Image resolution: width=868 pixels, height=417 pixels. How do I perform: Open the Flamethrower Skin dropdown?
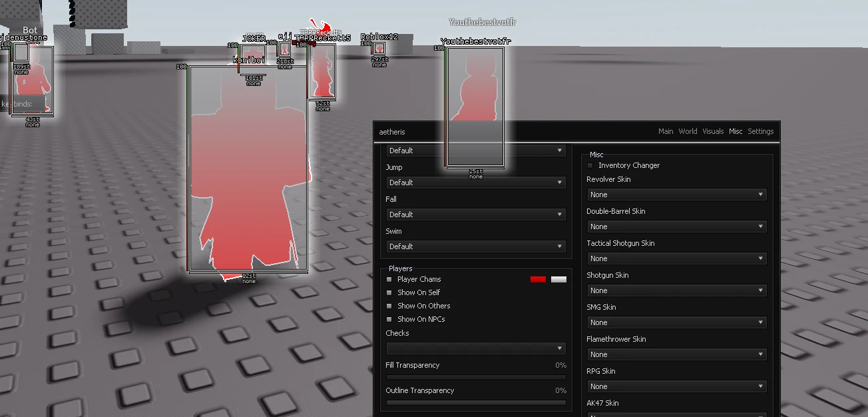[x=676, y=354]
